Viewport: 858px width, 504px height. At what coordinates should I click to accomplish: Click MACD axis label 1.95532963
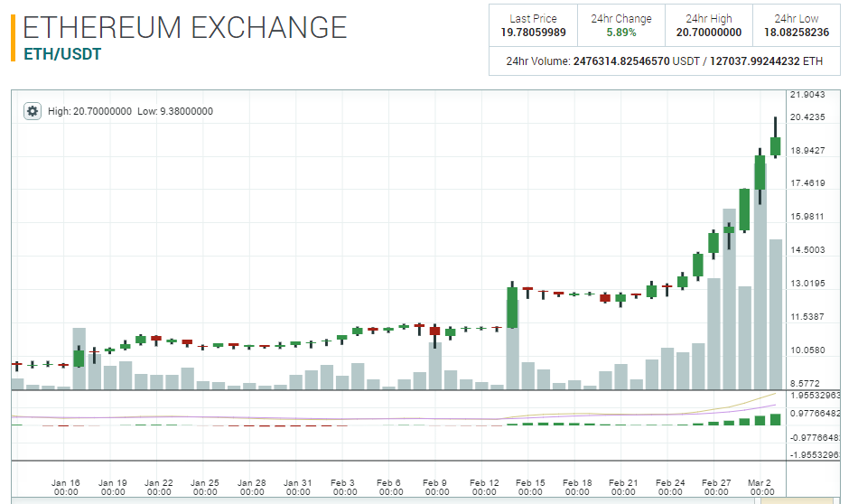[815, 395]
